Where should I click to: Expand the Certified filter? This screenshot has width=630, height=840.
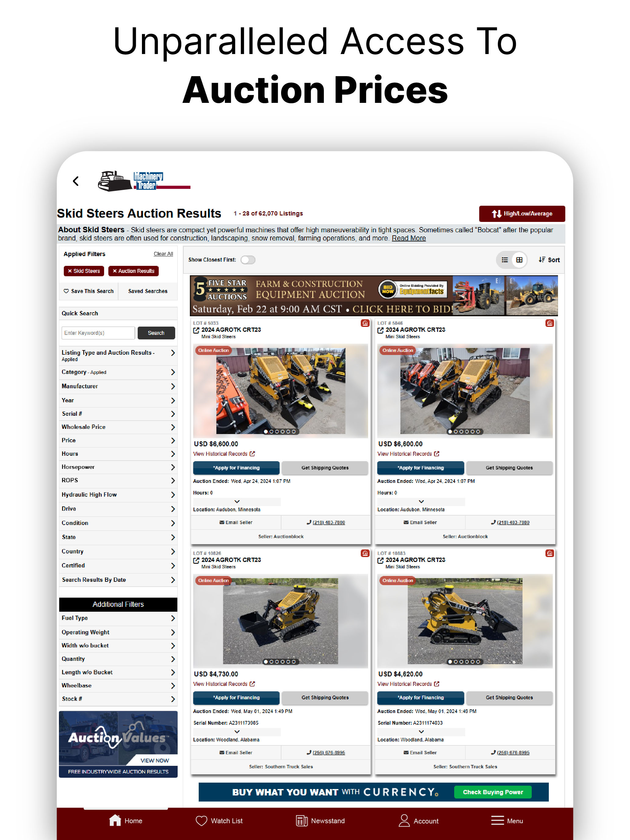118,565
